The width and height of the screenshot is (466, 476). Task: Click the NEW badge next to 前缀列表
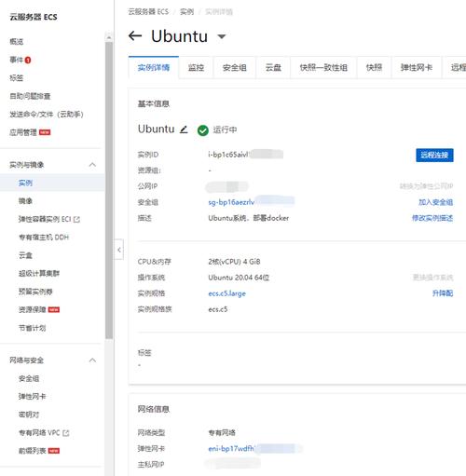pos(54,451)
